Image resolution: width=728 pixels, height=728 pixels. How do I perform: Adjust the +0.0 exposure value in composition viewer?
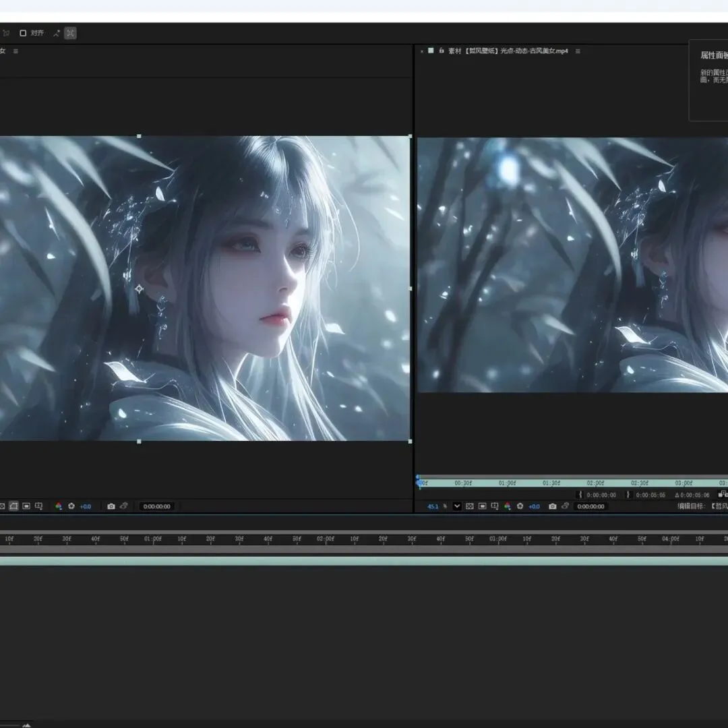[x=86, y=506]
